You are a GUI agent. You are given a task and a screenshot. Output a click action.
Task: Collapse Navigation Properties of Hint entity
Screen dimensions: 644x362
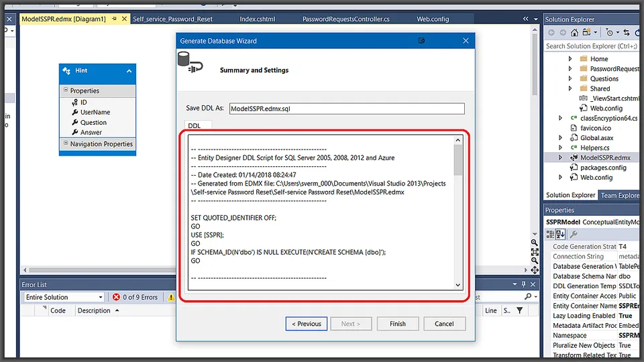pos(66,143)
